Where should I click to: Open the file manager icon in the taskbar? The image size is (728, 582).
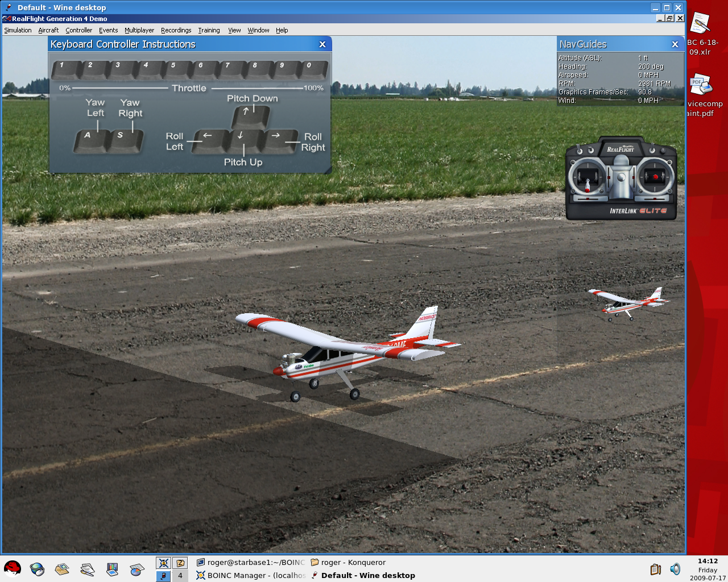[x=61, y=568]
